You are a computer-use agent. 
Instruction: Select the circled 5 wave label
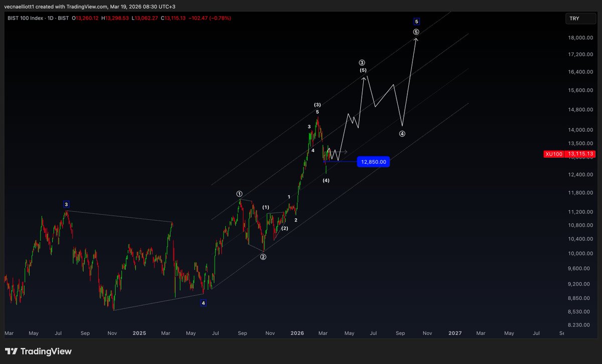[416, 32]
